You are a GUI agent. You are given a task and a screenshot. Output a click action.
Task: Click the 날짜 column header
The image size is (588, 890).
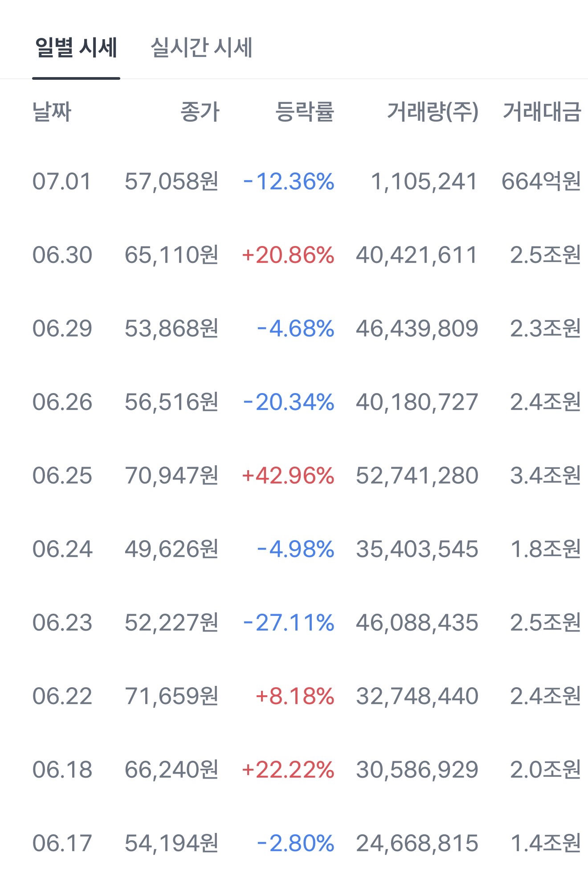pyautogui.click(x=52, y=111)
